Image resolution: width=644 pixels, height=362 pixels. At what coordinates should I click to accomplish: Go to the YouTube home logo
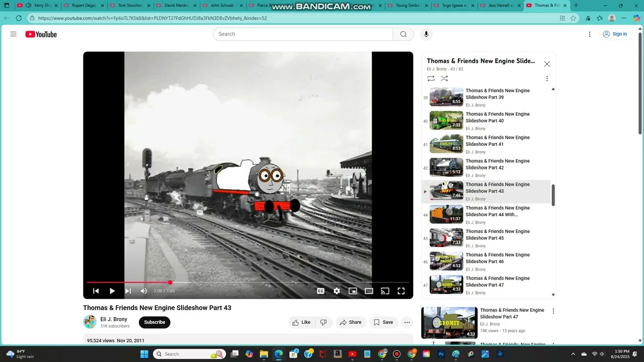[41, 34]
